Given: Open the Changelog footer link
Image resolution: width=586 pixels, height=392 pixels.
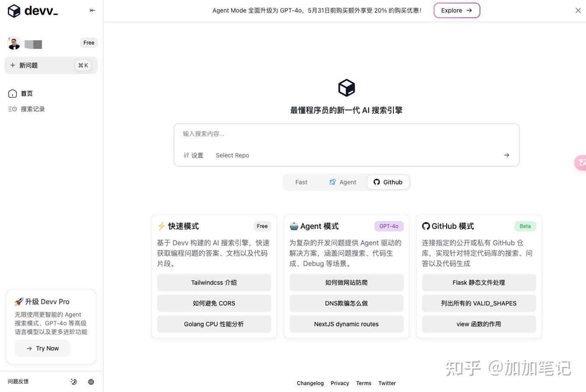Looking at the screenshot, I should [x=310, y=383].
